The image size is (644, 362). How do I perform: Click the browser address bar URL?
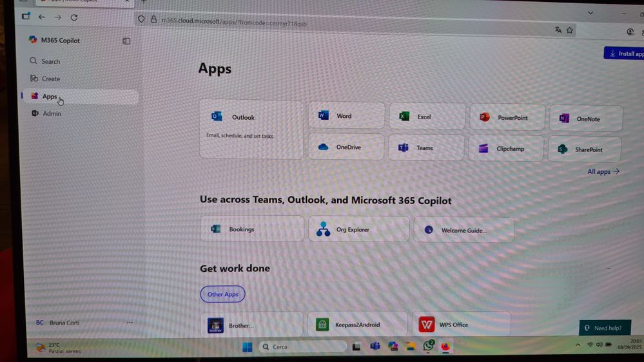point(234,22)
